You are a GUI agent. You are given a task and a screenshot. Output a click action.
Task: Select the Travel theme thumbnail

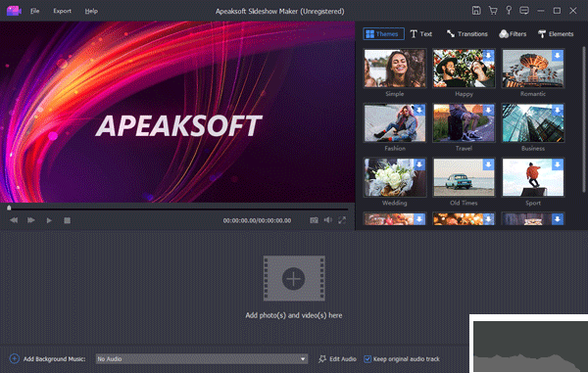464,122
